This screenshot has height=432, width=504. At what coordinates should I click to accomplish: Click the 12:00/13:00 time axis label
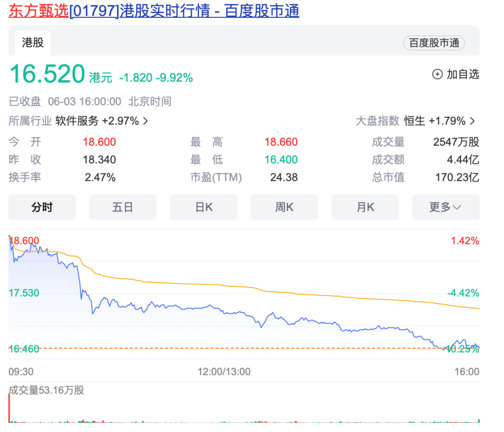(224, 372)
